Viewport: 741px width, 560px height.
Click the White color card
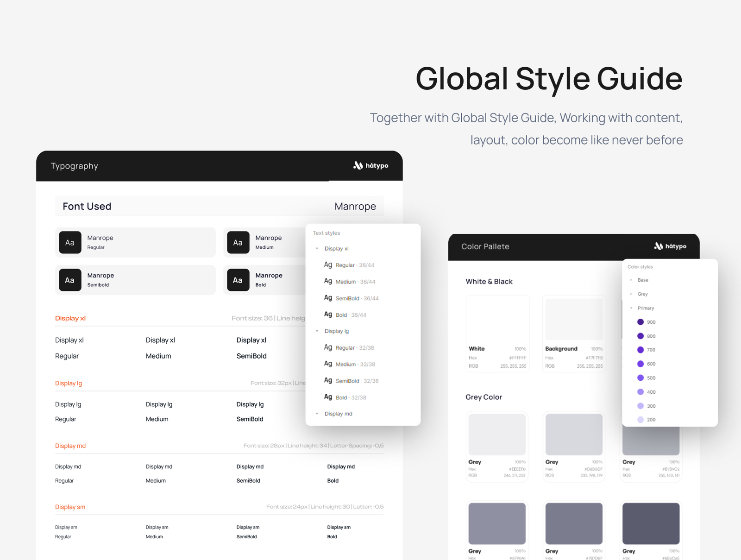(x=497, y=333)
